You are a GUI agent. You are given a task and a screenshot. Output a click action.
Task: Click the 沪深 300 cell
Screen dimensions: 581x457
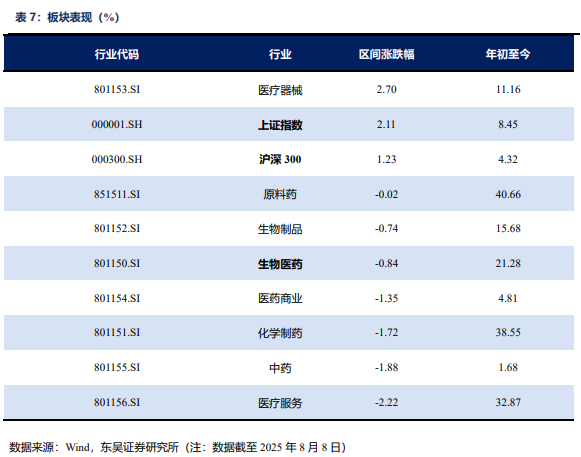coord(280,159)
